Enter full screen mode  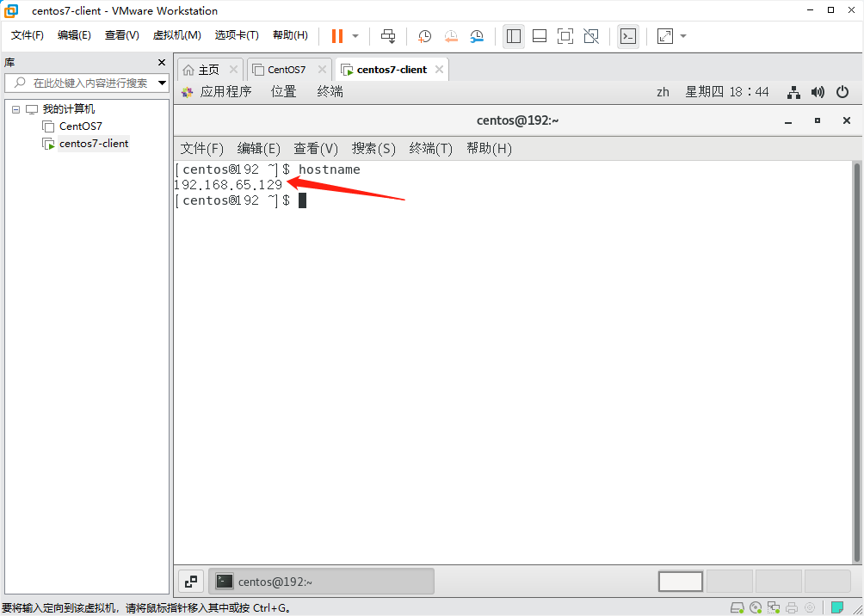(x=565, y=36)
